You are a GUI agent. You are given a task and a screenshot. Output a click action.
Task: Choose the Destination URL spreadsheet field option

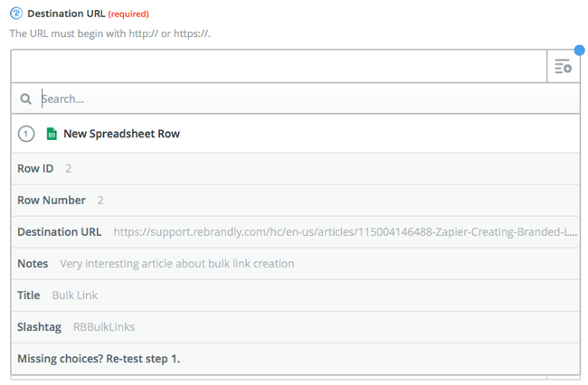coord(296,232)
